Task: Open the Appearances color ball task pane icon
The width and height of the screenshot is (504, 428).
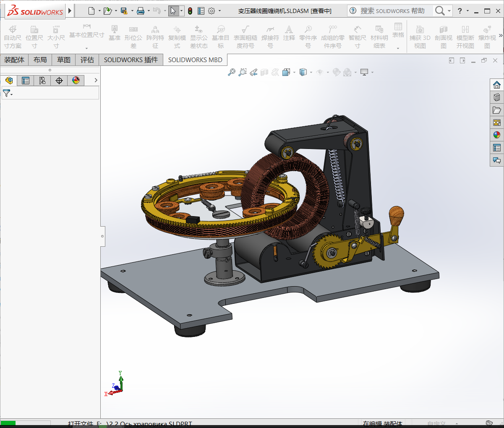Action: [x=497, y=135]
